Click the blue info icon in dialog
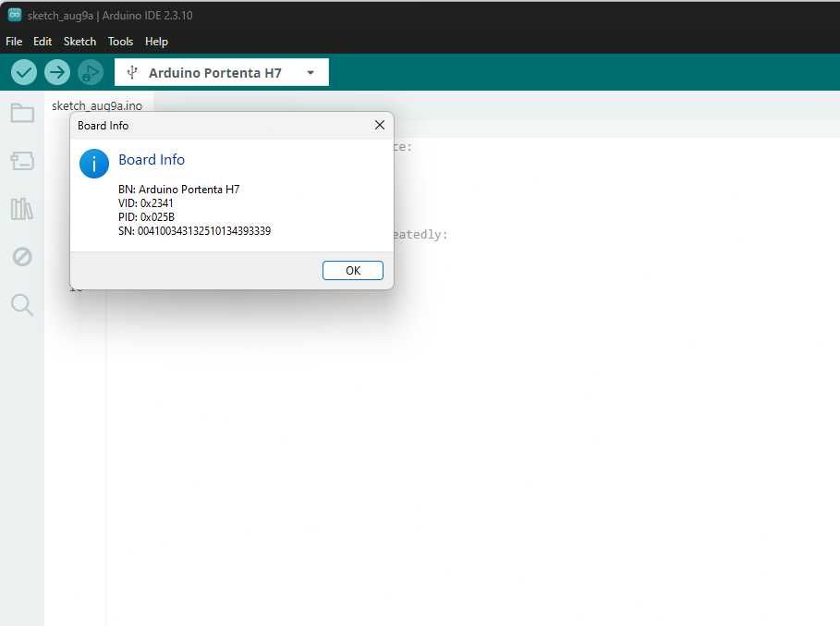This screenshot has height=626, width=840. click(93, 164)
